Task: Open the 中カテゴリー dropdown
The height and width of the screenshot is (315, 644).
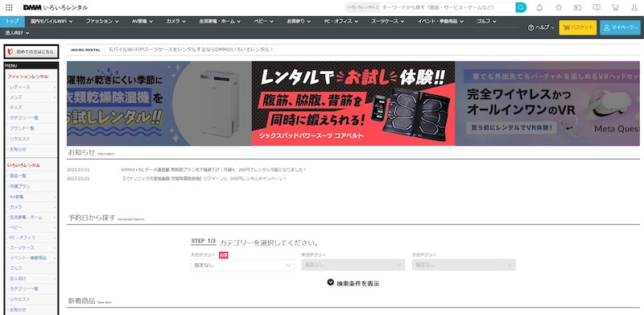Action: pyautogui.click(x=353, y=265)
